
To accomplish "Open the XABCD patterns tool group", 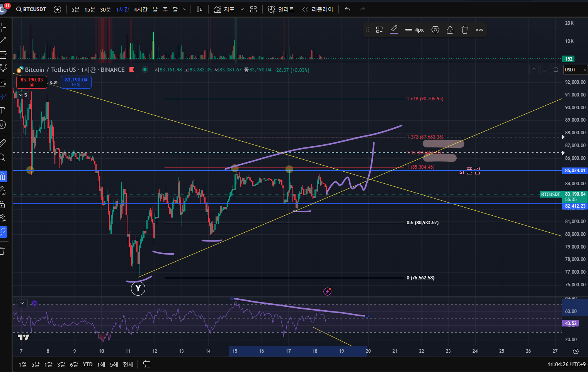I will (x=3, y=68).
